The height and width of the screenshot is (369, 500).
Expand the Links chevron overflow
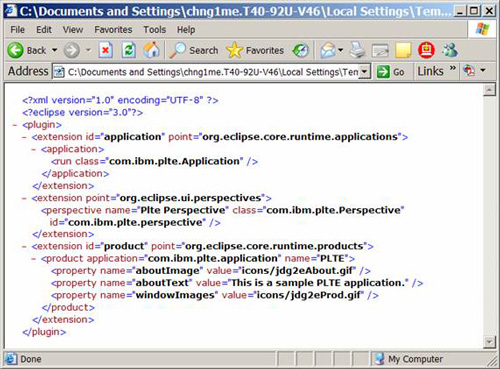coord(452,68)
